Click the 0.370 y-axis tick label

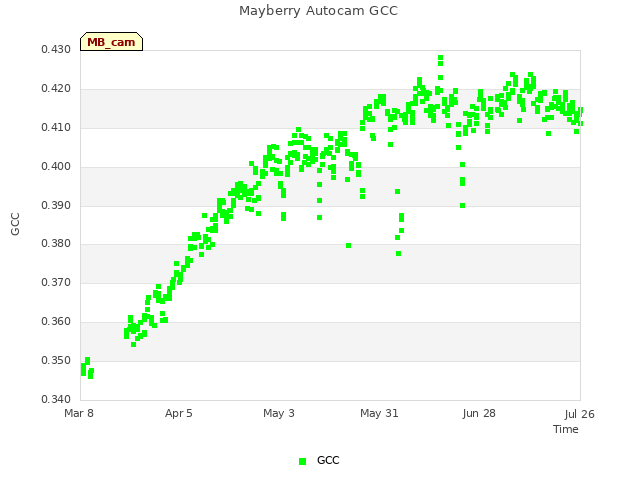[x=56, y=282]
